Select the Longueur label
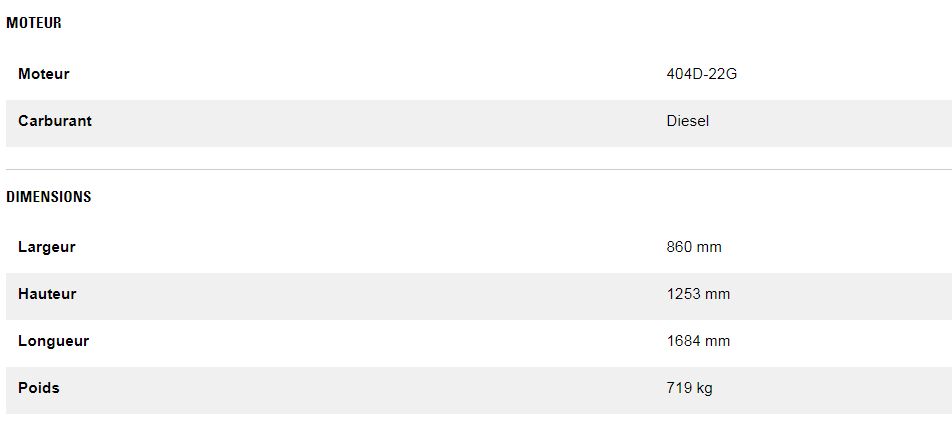This screenshot has width=952, height=426. 54,341
